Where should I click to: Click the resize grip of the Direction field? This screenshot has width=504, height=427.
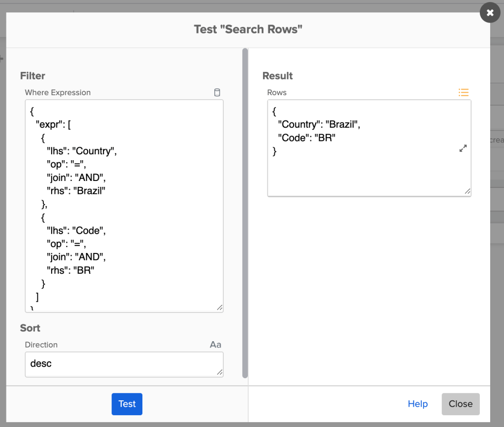[x=220, y=373]
